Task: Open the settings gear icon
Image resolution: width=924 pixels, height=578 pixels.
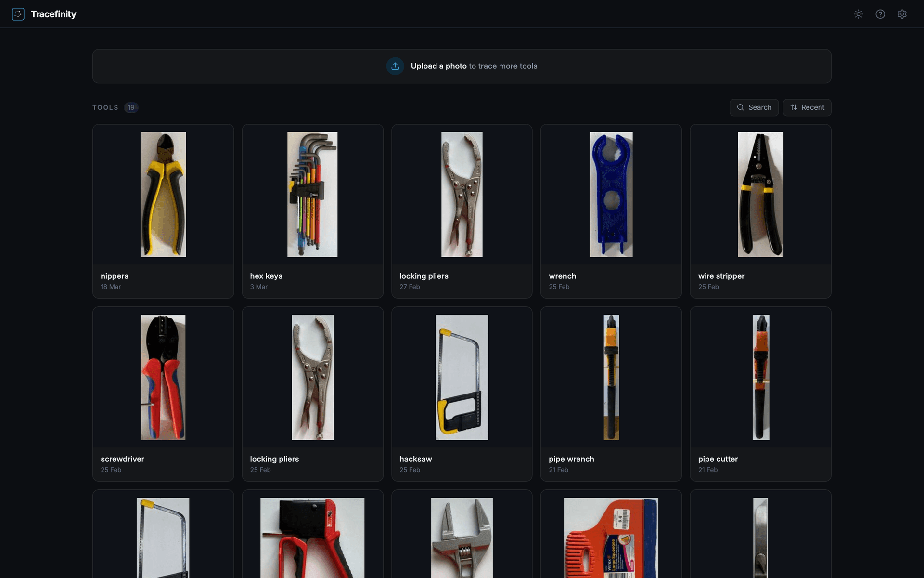Action: point(902,14)
